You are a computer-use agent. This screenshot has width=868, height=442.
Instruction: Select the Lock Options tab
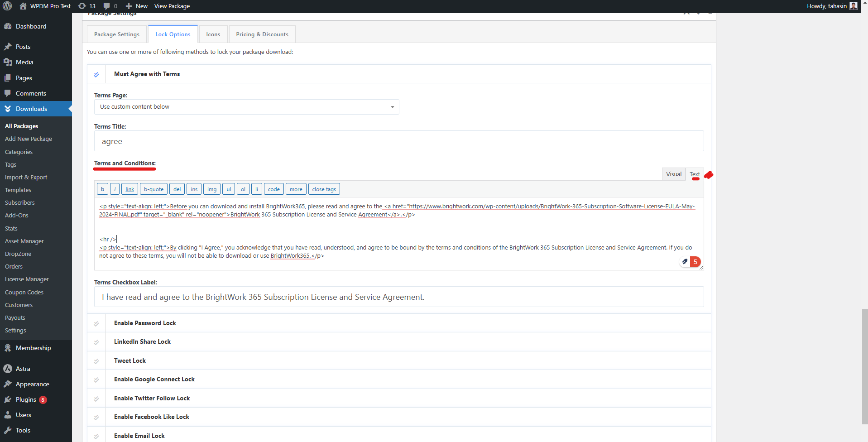(x=173, y=34)
